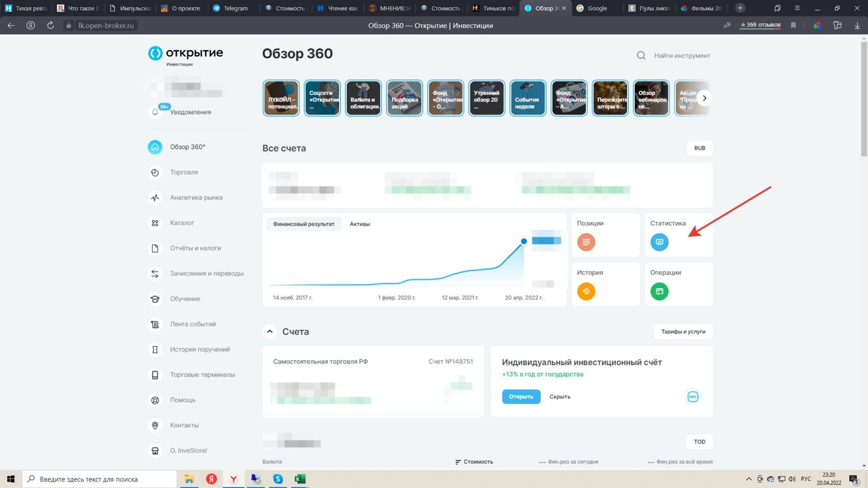Click the O. InveStore! shop icon
This screenshot has width=868, height=488.
coord(155,450)
